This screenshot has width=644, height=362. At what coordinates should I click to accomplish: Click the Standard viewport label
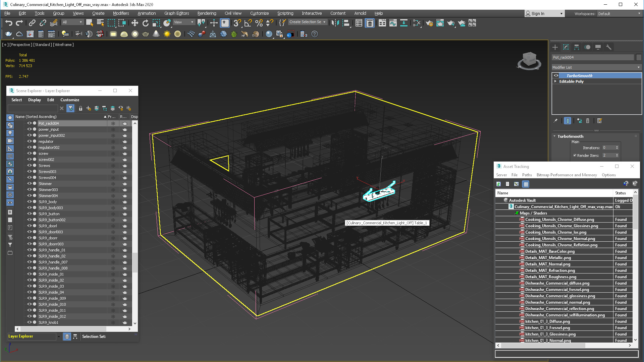(x=43, y=45)
